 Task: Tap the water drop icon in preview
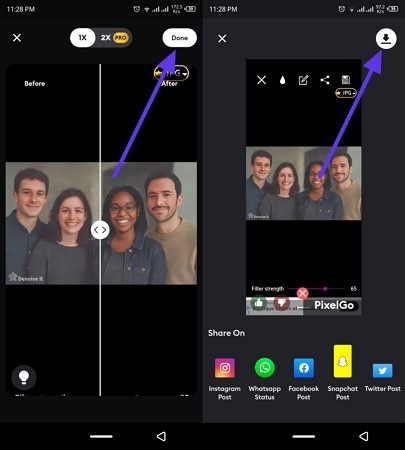tap(282, 80)
